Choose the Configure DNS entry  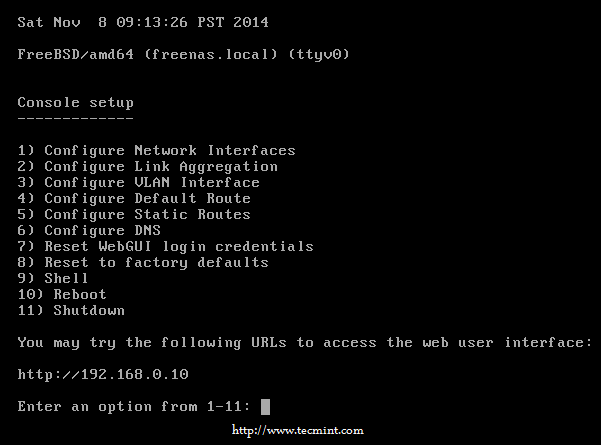[x=90, y=230]
